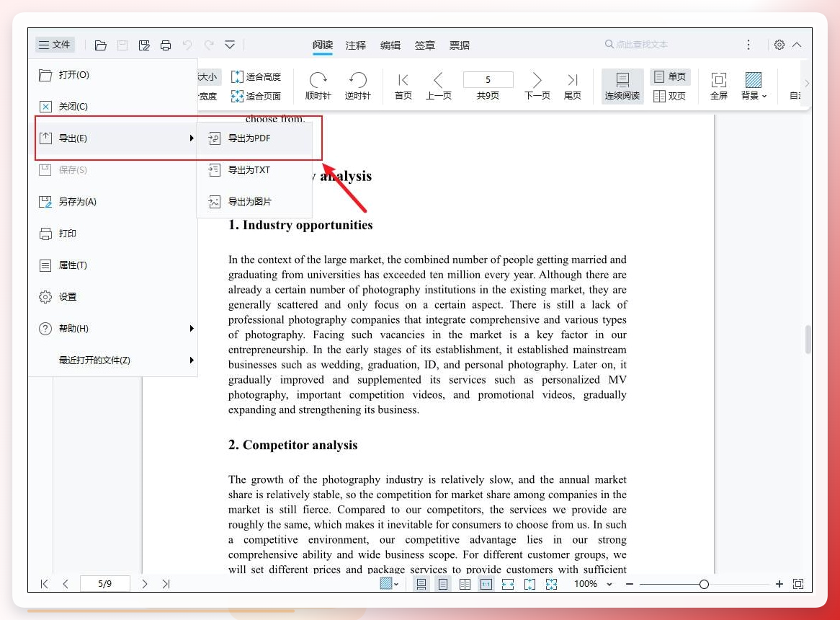Go to the first page with 首页

[x=403, y=86]
